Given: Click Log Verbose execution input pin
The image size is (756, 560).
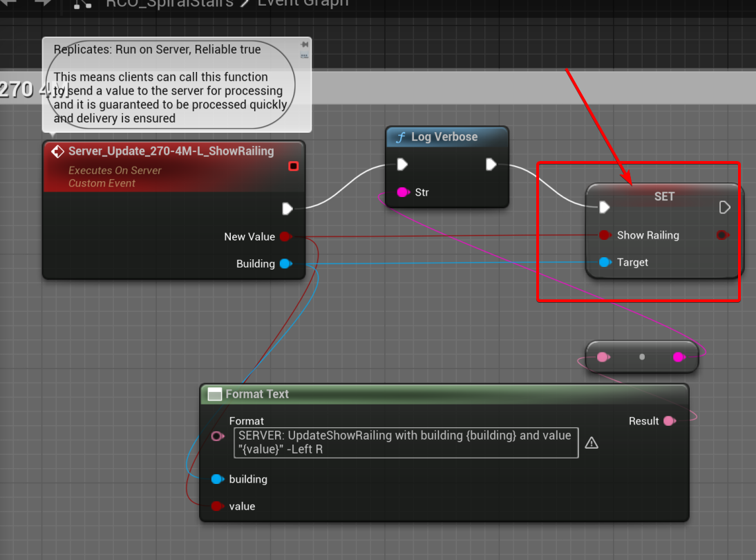Looking at the screenshot, I should pyautogui.click(x=402, y=165).
